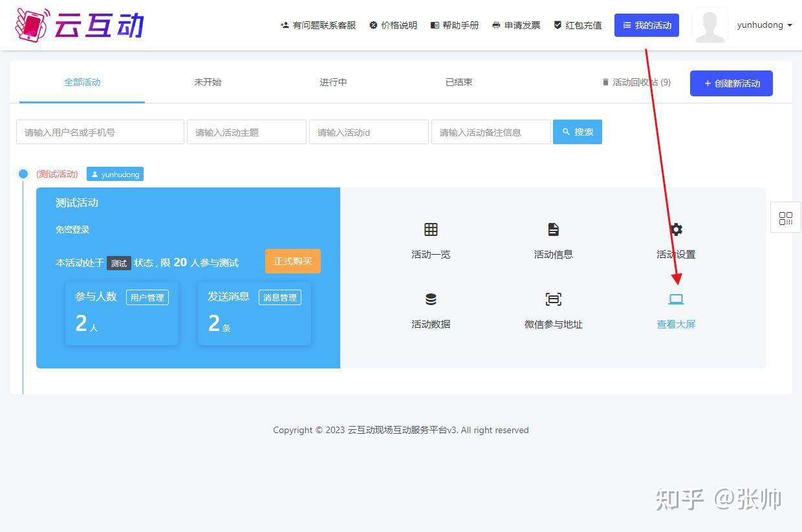Image resolution: width=802 pixels, height=532 pixels.
Task: Open 活动回收站 recycle bin
Action: pos(635,82)
